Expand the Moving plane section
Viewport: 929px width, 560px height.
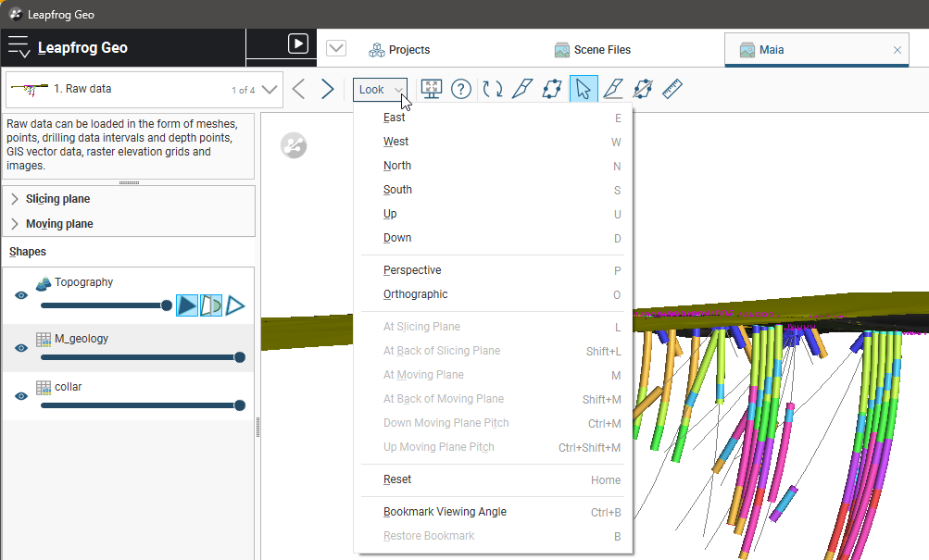[15, 224]
